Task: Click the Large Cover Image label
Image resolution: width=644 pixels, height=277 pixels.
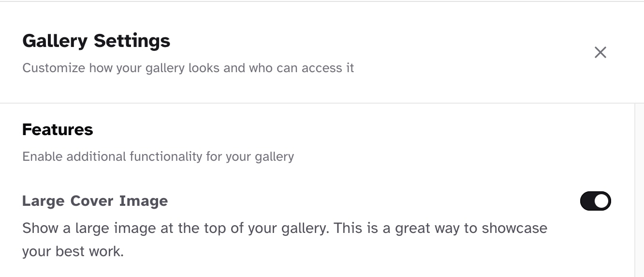Action: pos(95,201)
